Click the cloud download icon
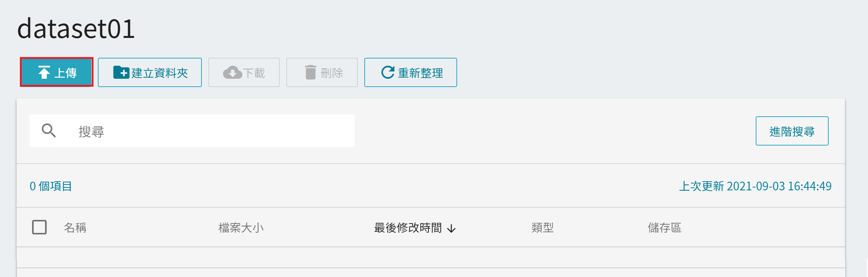The width and height of the screenshot is (868, 277). [233, 73]
